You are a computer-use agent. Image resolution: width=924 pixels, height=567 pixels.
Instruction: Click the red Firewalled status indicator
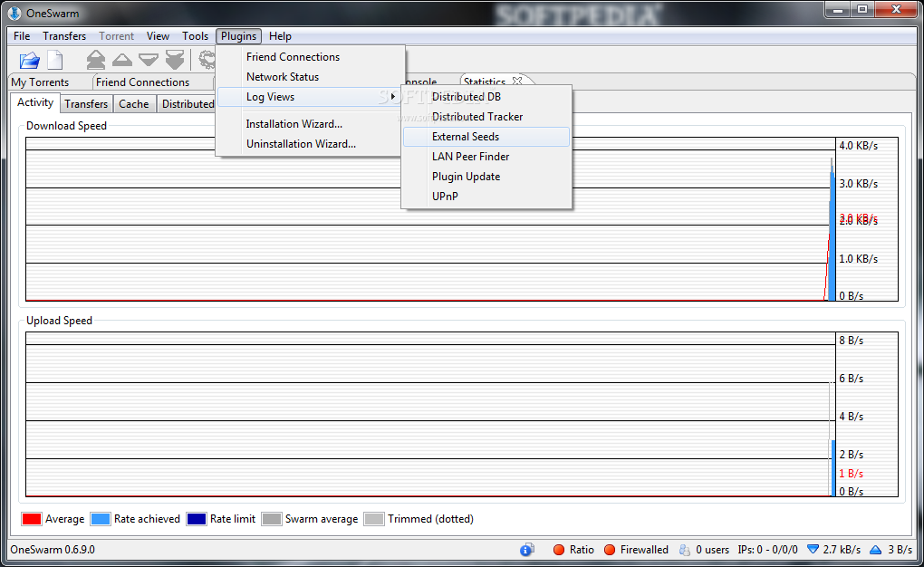(x=610, y=550)
